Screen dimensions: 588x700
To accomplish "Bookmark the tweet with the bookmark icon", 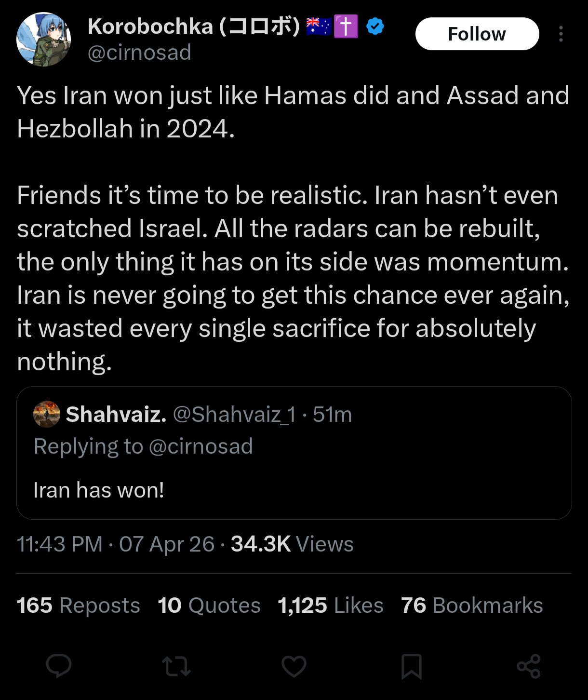I will (412, 667).
